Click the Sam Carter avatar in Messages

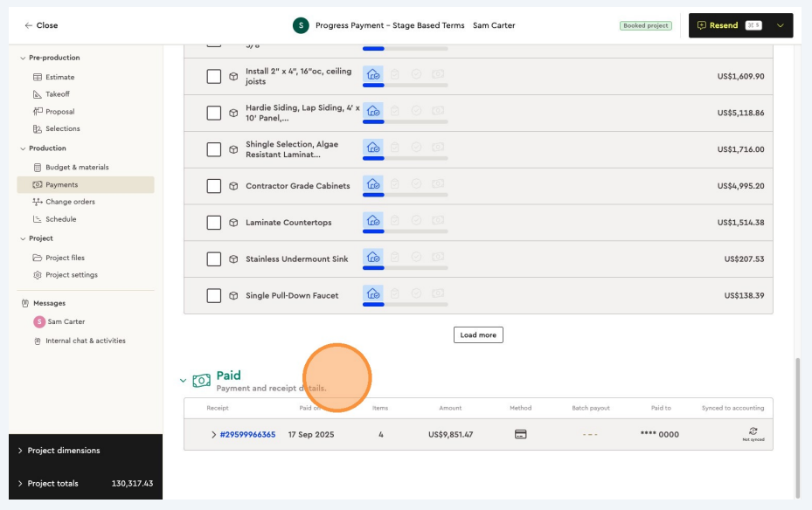click(39, 321)
